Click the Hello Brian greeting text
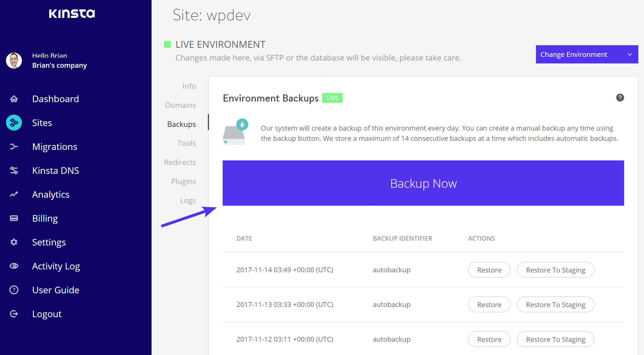This screenshot has width=644, height=355. pyautogui.click(x=50, y=55)
